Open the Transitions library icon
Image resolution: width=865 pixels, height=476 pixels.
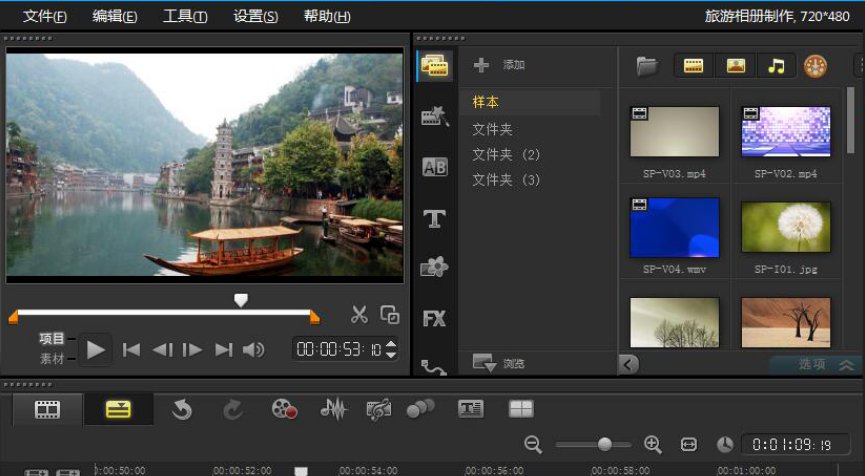click(x=435, y=117)
